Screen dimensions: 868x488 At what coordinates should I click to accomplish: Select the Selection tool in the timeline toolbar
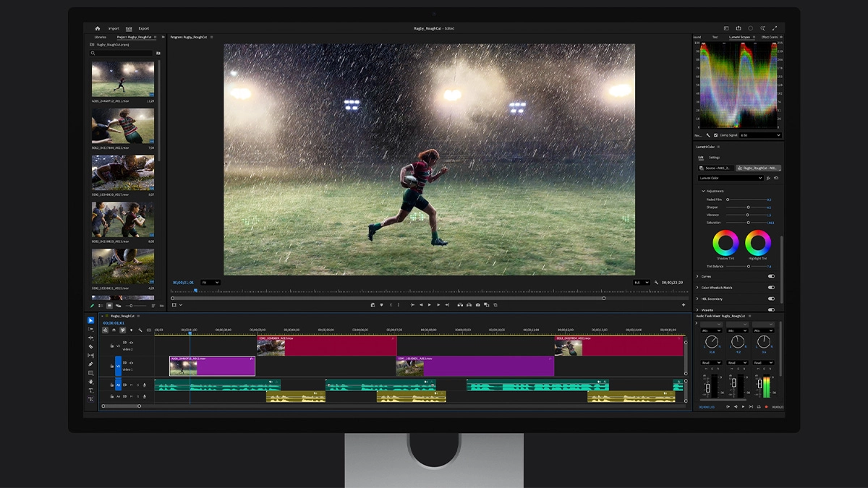(91, 320)
